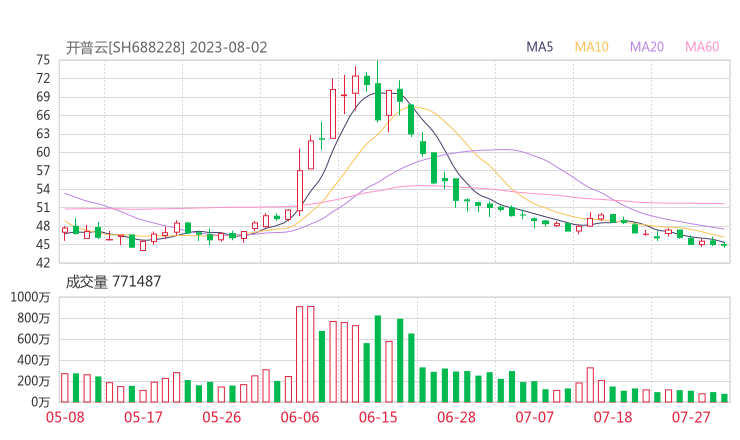Click the chart title 开普云[SH688228] 2023-08-02
The width and height of the screenshot is (740, 440).
point(167,47)
